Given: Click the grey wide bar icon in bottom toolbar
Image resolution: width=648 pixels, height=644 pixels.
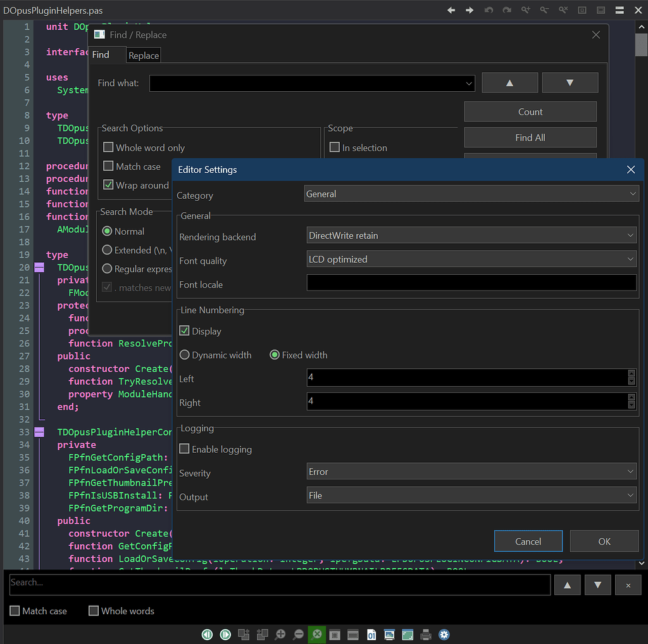Looking at the screenshot, I should [353, 634].
